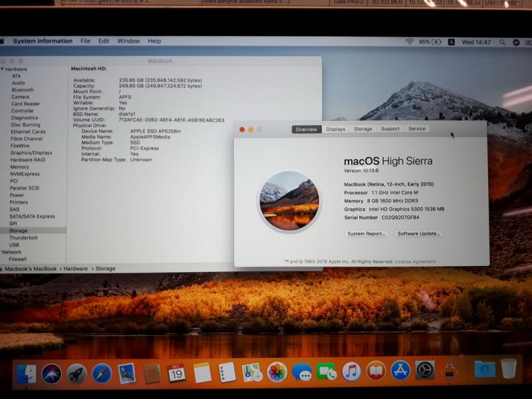The image size is (532, 399).
Task: Click System Information chip icon in Dock
Action: 450,370
